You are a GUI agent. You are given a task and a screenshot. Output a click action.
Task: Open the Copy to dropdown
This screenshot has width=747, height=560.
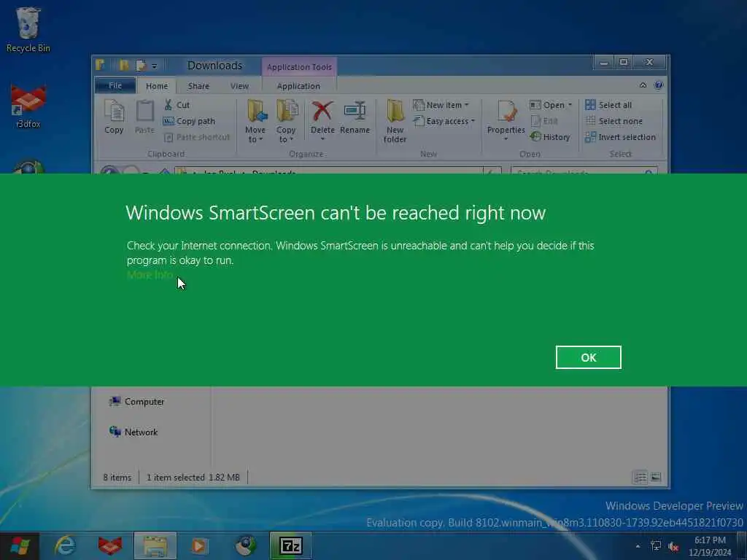click(286, 121)
